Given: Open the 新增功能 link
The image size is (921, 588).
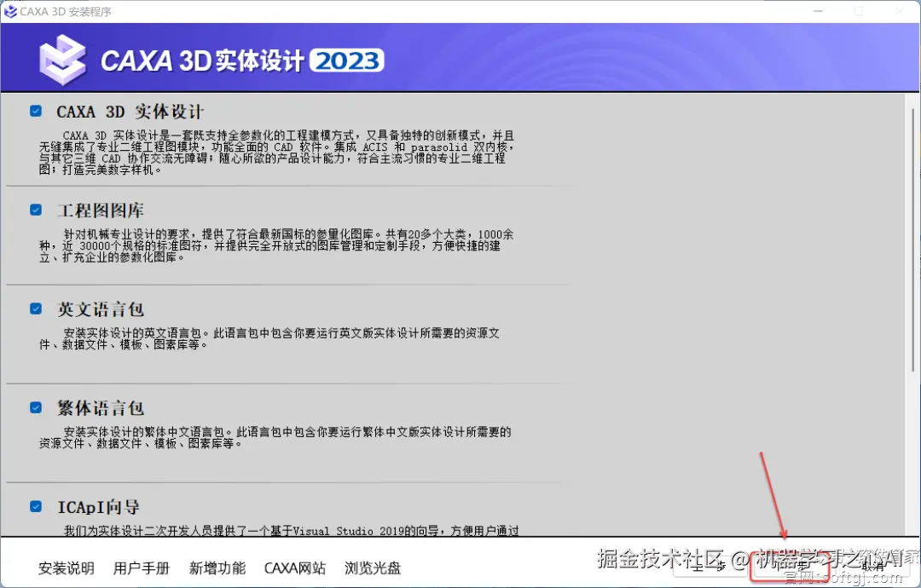Looking at the screenshot, I should [x=217, y=568].
